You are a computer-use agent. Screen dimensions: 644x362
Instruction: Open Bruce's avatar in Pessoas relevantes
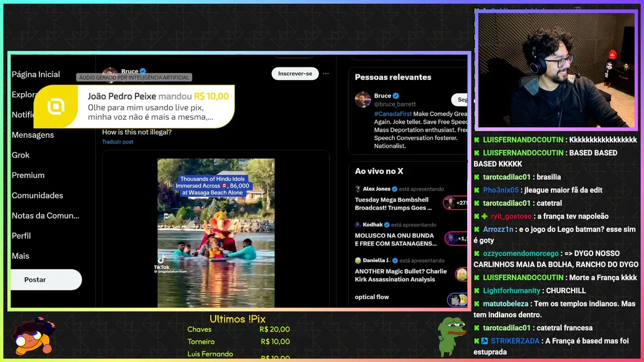pyautogui.click(x=363, y=100)
